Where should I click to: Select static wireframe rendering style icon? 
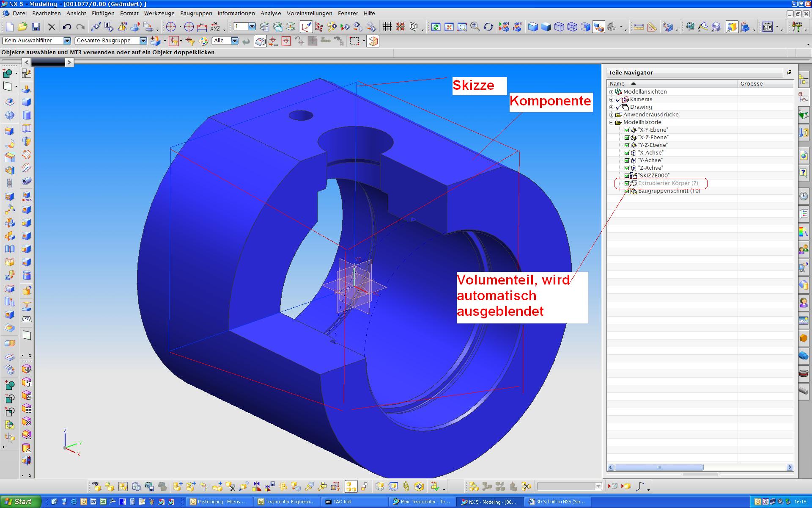(x=572, y=27)
